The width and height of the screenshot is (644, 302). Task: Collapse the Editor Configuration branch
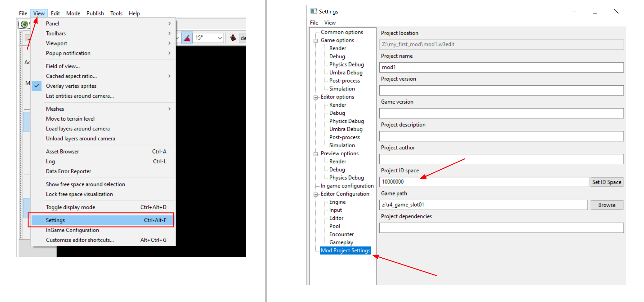pos(316,194)
